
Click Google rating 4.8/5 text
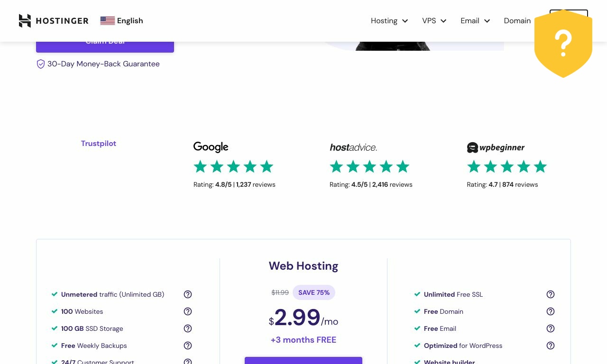pyautogui.click(x=234, y=185)
